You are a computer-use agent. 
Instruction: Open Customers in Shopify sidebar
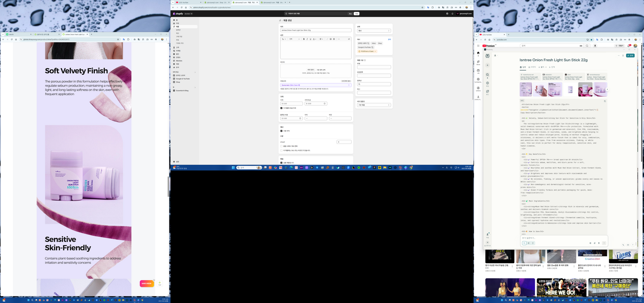click(x=185, y=47)
